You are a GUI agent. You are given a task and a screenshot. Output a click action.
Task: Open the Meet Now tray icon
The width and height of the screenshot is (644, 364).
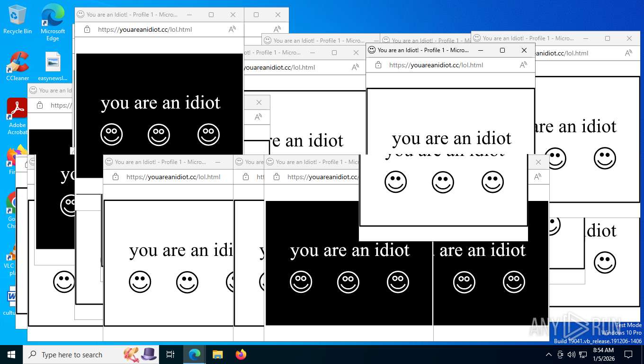pos(560,355)
